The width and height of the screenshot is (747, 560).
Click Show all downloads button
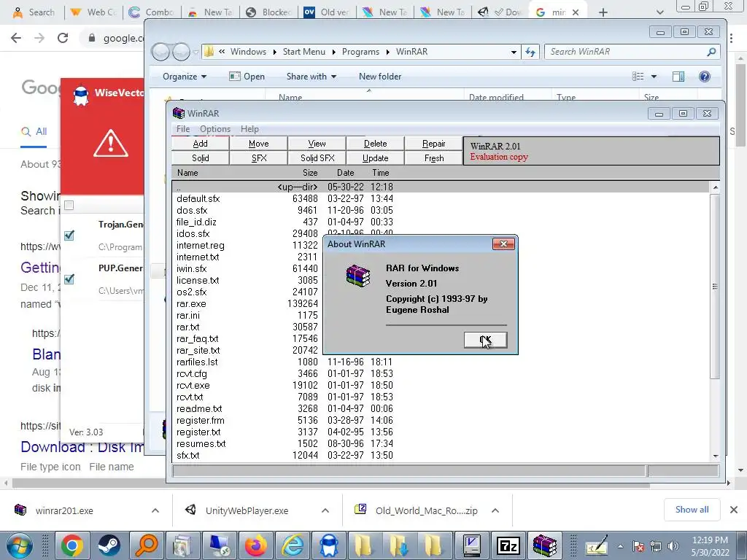(692, 510)
